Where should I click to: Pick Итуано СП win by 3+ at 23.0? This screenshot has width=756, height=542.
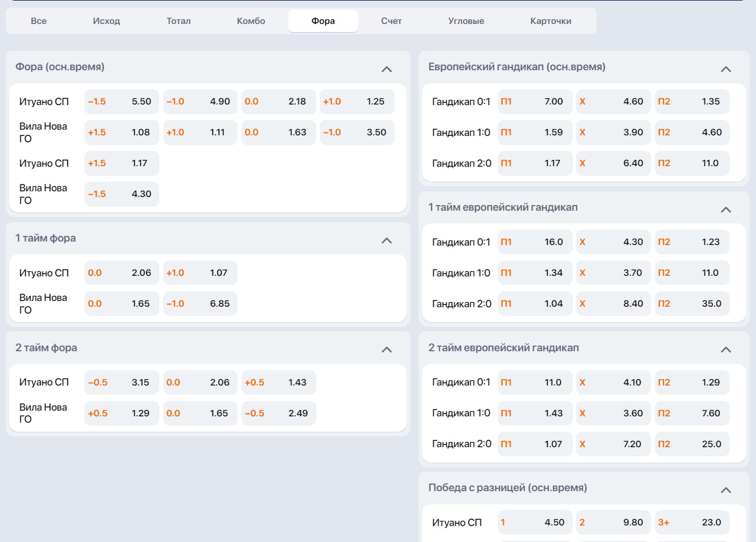coord(691,523)
